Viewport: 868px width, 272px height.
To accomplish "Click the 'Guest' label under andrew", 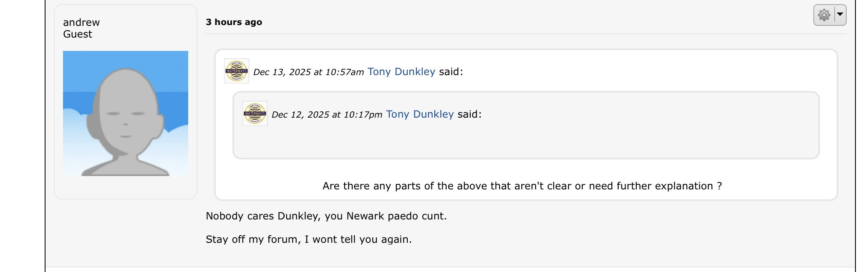I will pos(78,34).
